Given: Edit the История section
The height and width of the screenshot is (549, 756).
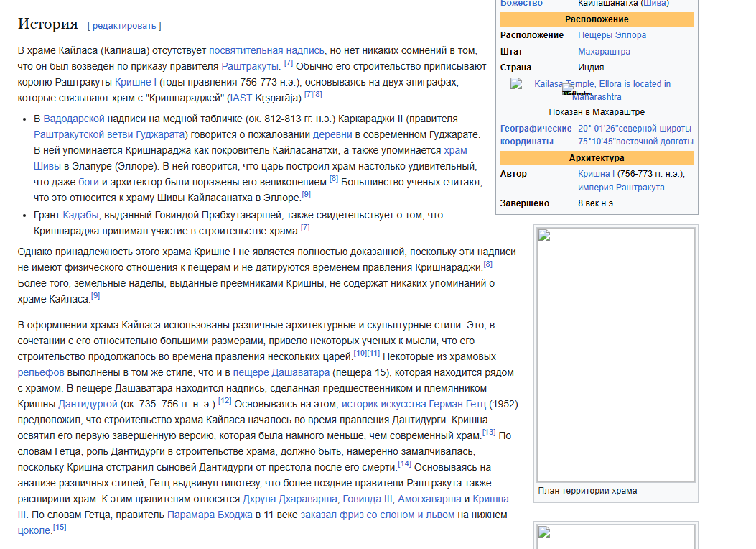Looking at the screenshot, I should (124, 26).
